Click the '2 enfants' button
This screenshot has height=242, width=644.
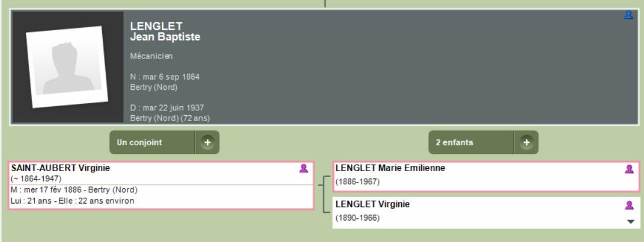(471, 142)
